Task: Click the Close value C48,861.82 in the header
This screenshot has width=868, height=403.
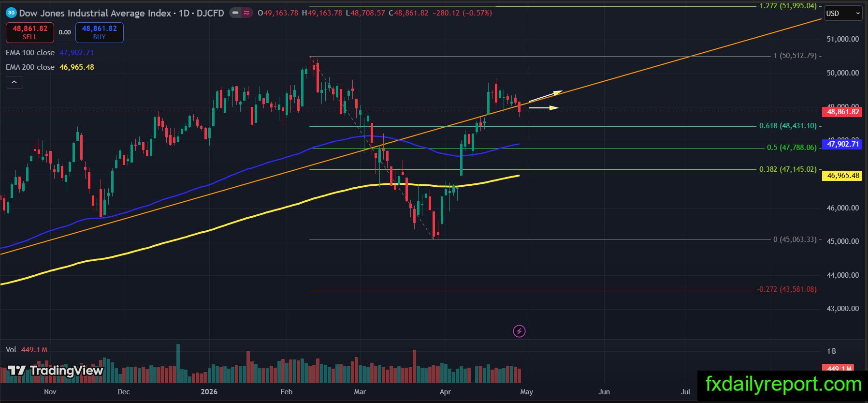Action: (x=408, y=13)
